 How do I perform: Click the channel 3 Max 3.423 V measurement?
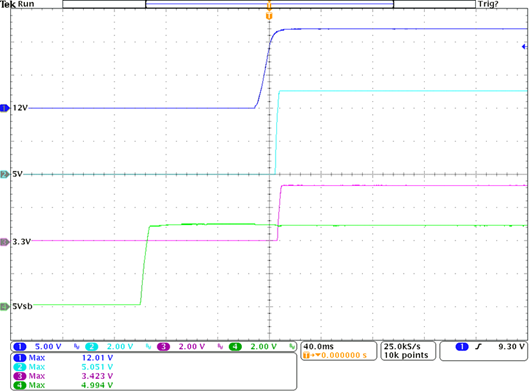[x=63, y=376]
